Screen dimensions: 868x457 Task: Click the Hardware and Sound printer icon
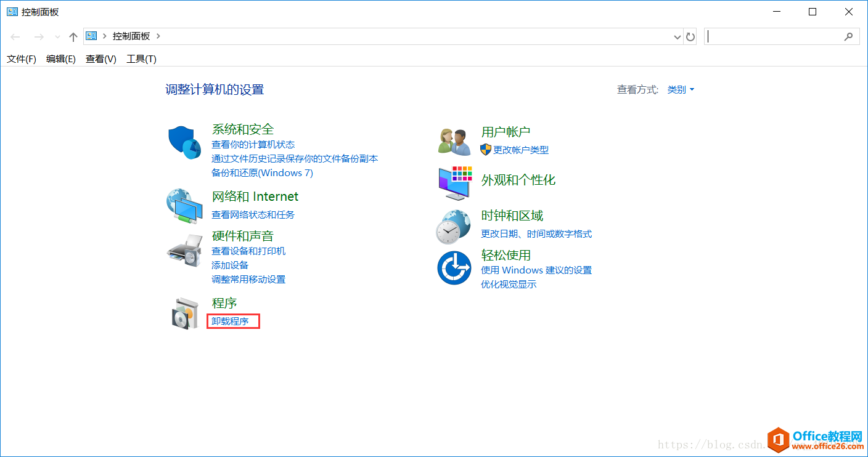(x=185, y=251)
